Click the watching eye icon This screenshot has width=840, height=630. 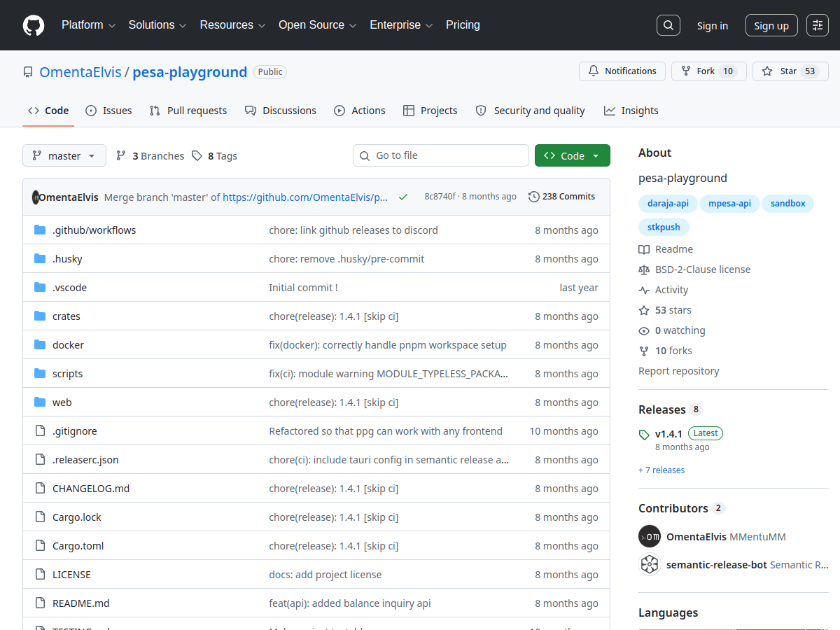coord(644,330)
